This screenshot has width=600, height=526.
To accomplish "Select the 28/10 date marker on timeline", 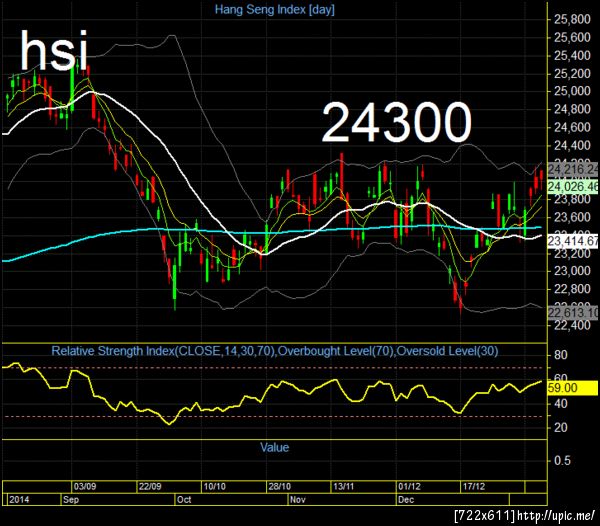I will point(279,487).
